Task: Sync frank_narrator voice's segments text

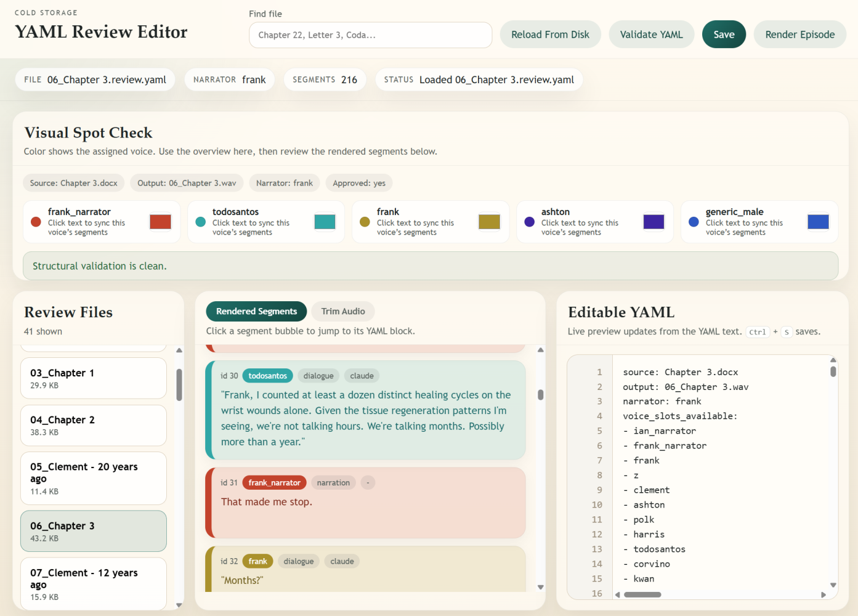Action: (86, 227)
